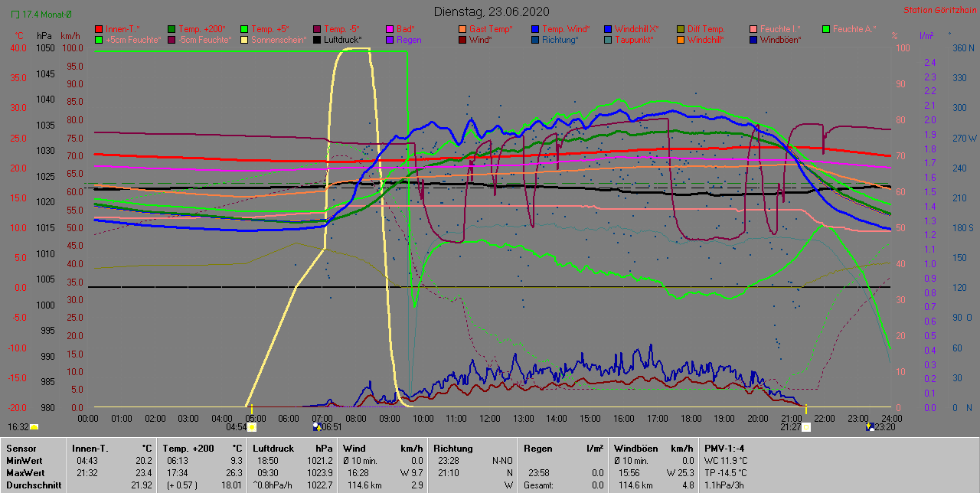Image resolution: width=980 pixels, height=493 pixels.
Task: Click the Temp. +200 maximum value 26.3
Action: (x=235, y=473)
